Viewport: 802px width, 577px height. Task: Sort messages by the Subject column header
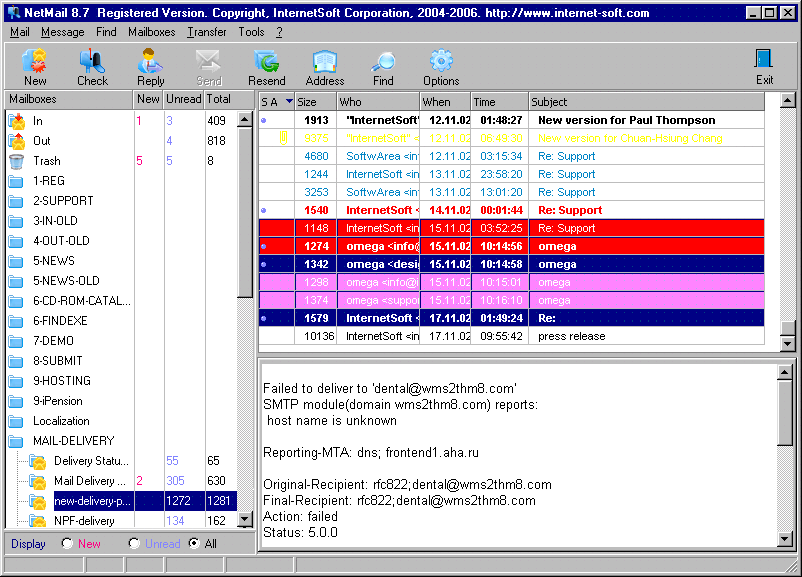(x=562, y=101)
